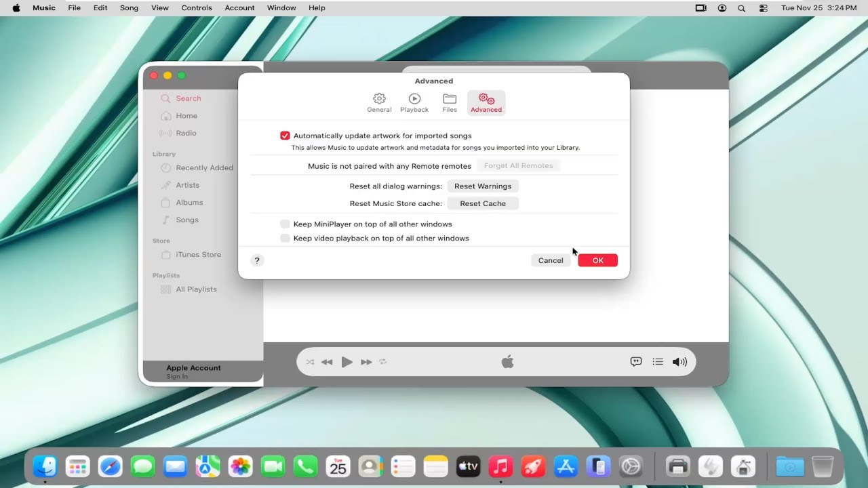Enable Keep video playback on top checkbox
868x488 pixels.
tap(285, 239)
